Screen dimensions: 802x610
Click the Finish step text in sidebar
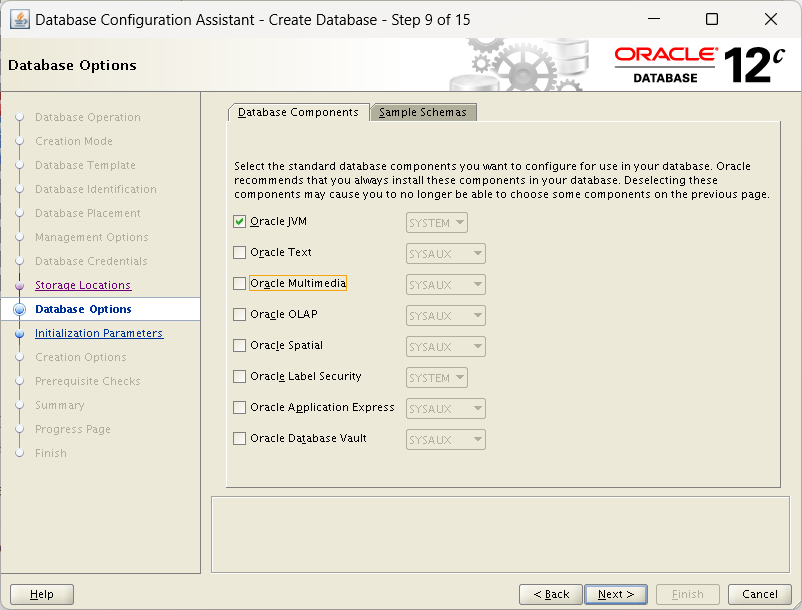coord(51,454)
